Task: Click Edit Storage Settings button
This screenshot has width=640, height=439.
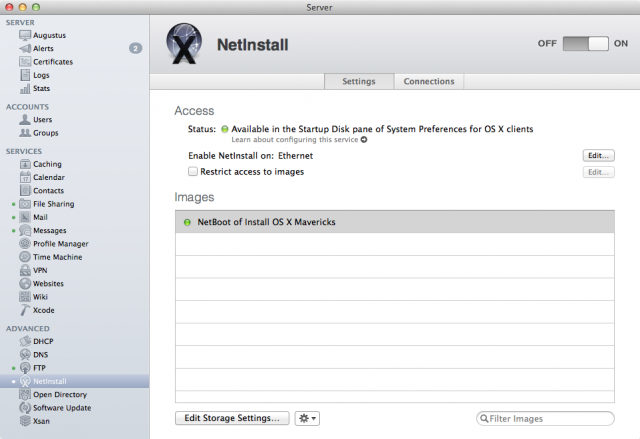Action: pyautogui.click(x=232, y=418)
